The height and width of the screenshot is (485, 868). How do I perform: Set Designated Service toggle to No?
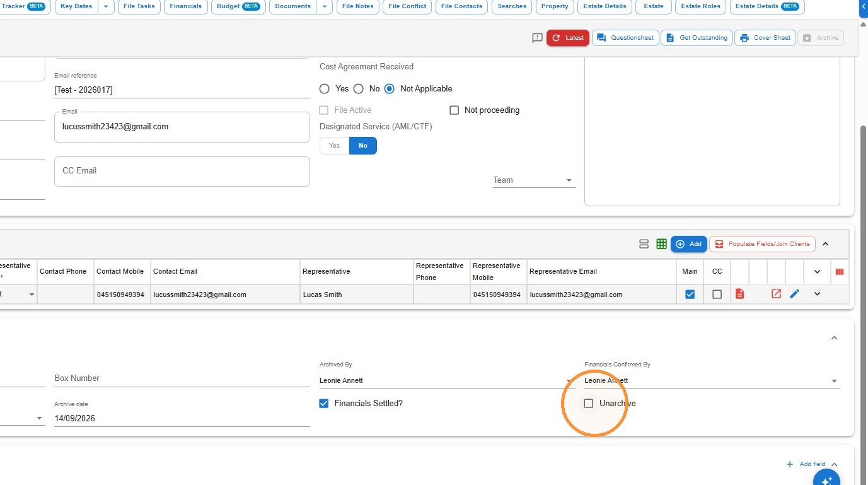click(x=363, y=146)
